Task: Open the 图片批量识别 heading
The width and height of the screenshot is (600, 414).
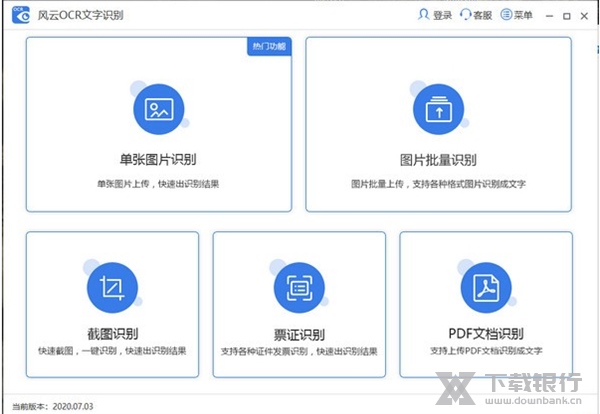Action: pyautogui.click(x=439, y=160)
